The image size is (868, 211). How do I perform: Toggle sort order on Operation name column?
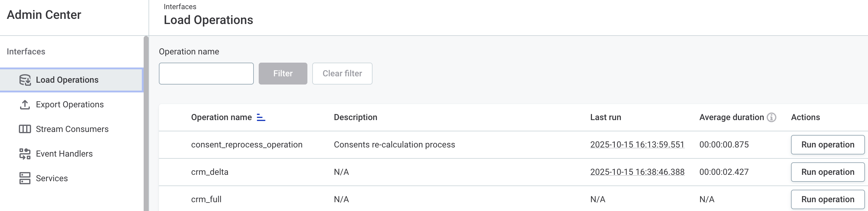click(261, 117)
